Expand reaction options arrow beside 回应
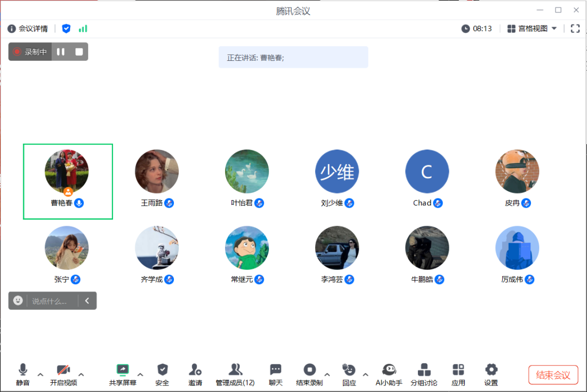This screenshot has width=587, height=392. tap(366, 375)
